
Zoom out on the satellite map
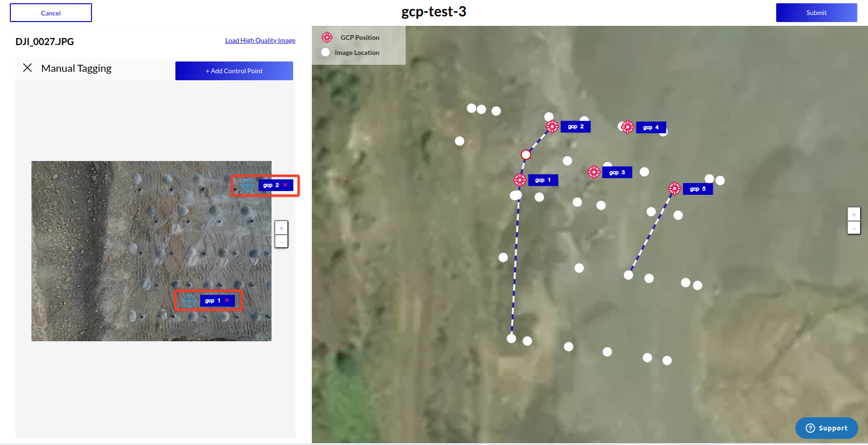tap(853, 228)
